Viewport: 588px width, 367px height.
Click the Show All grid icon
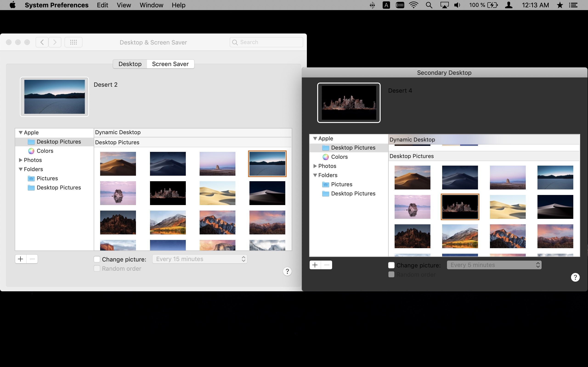click(x=73, y=42)
